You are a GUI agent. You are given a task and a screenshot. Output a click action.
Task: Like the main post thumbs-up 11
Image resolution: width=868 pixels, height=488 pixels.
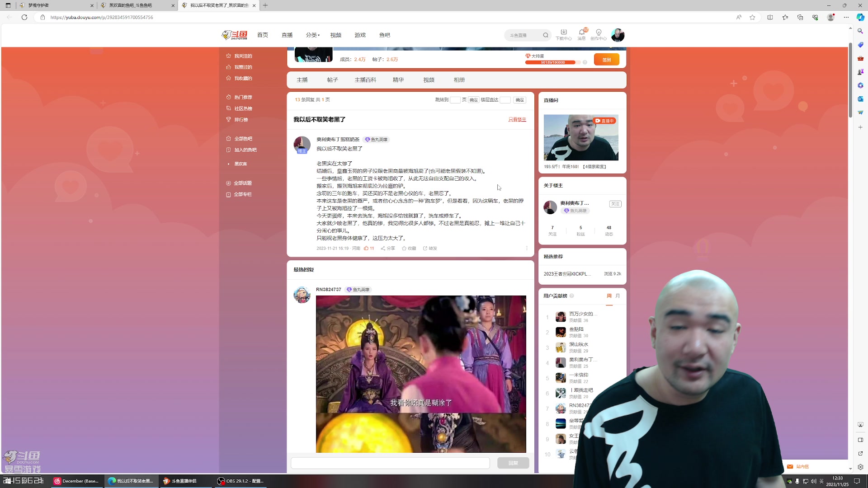369,248
